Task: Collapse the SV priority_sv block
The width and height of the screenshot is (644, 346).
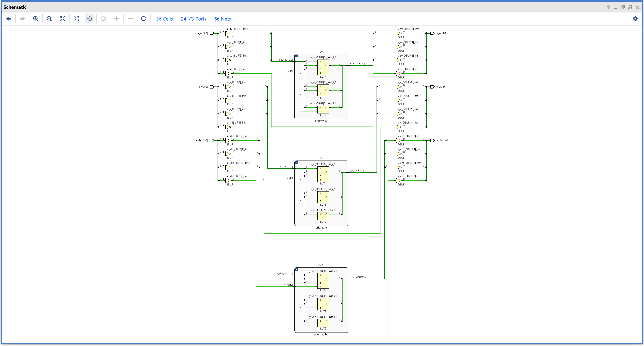Action: coord(296,56)
